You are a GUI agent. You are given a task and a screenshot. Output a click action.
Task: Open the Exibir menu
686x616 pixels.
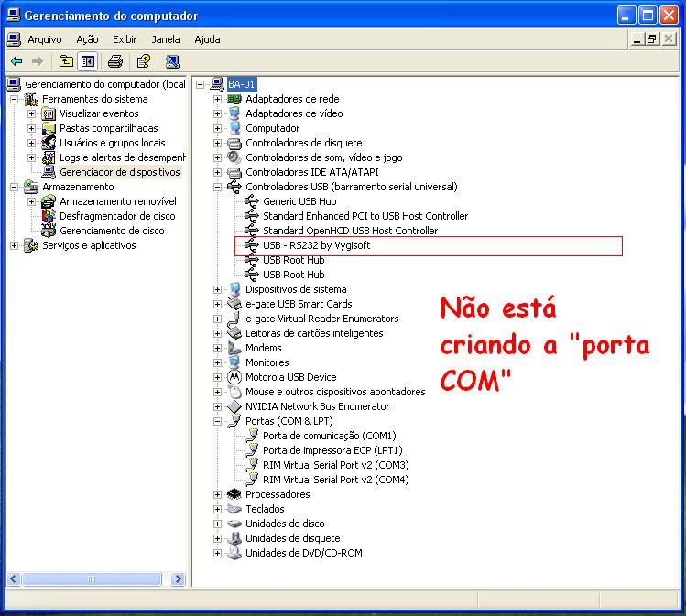(125, 39)
